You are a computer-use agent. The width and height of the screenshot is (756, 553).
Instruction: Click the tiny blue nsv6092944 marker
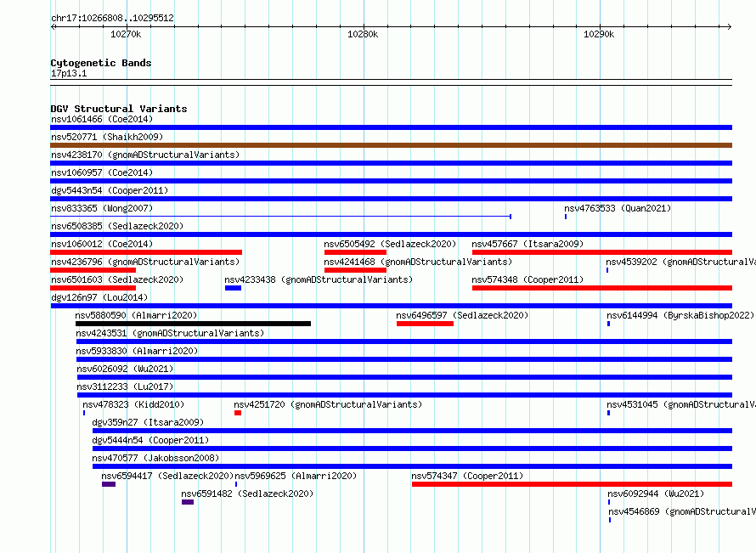tap(609, 502)
